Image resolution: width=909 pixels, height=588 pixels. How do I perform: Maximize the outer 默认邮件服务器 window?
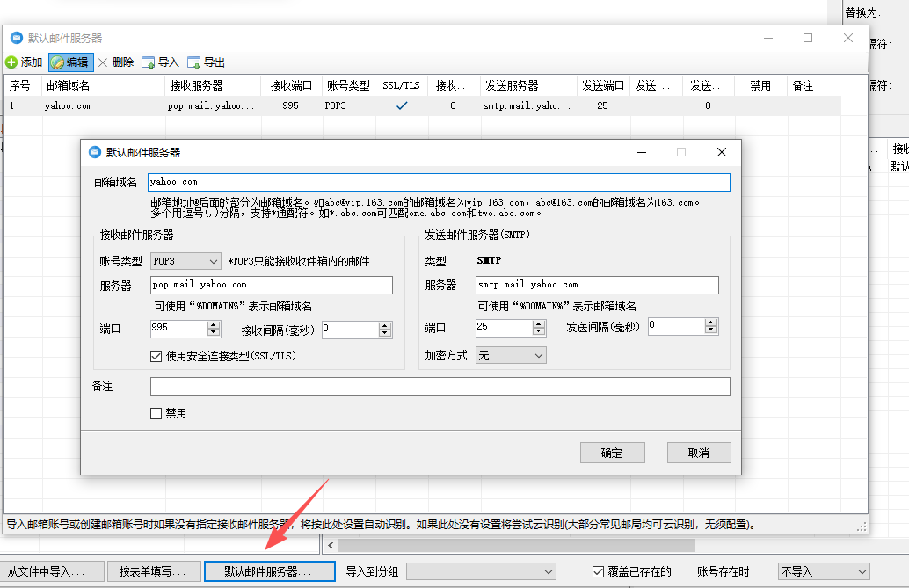click(x=808, y=38)
